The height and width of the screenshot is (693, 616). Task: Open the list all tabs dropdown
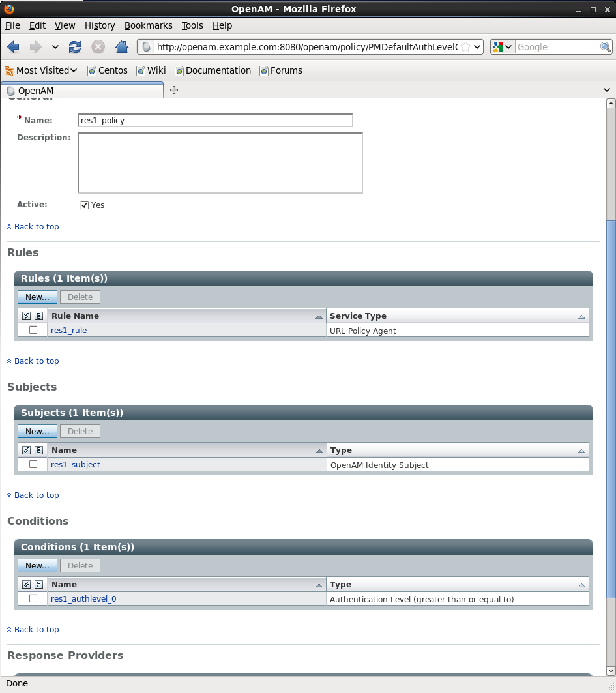pyautogui.click(x=607, y=90)
